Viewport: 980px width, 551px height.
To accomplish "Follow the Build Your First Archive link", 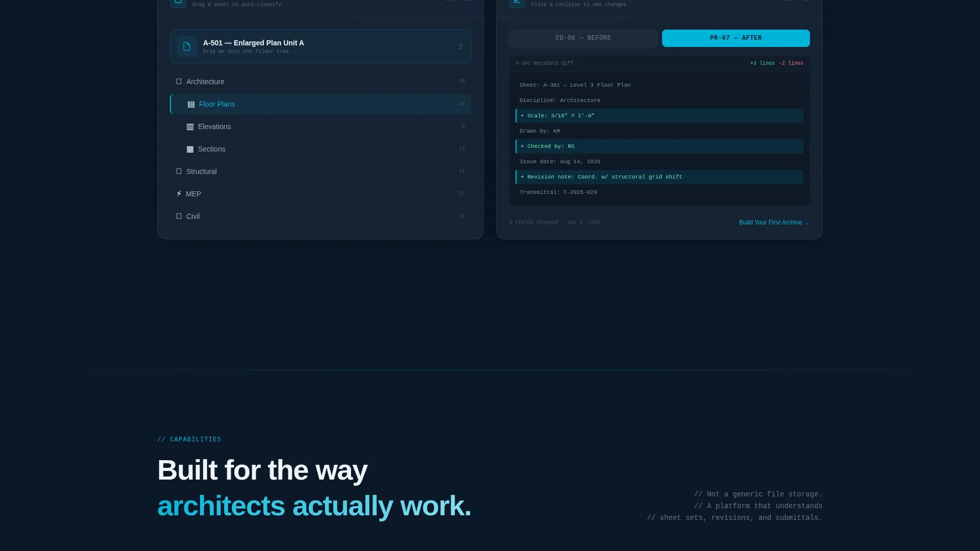I will [774, 222].
